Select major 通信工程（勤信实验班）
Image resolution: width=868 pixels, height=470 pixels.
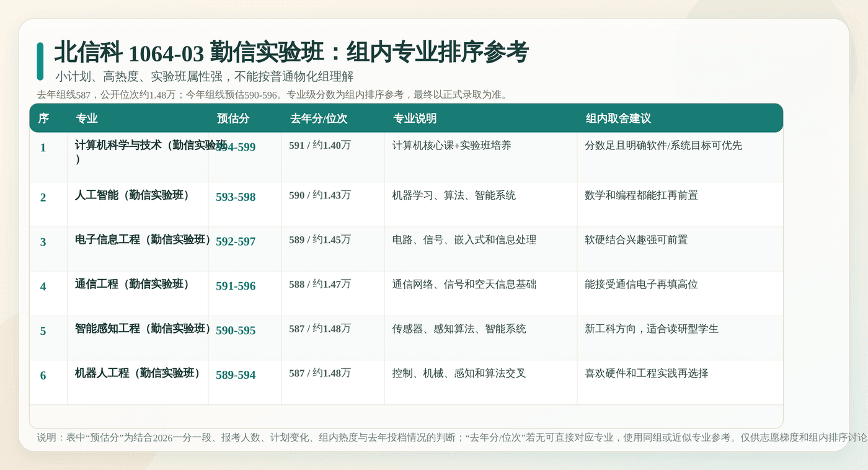pyautogui.click(x=132, y=285)
